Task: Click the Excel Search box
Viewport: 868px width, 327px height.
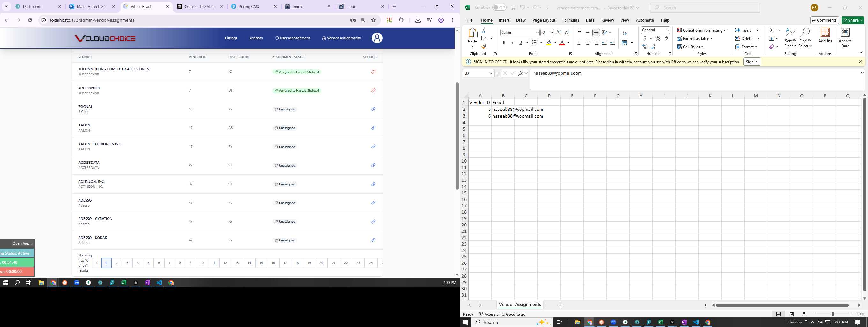Action: pyautogui.click(x=705, y=8)
